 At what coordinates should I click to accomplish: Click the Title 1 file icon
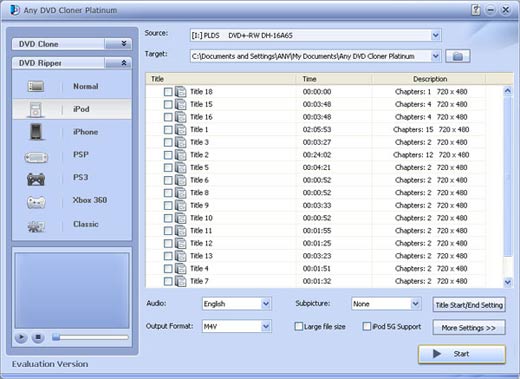181,130
